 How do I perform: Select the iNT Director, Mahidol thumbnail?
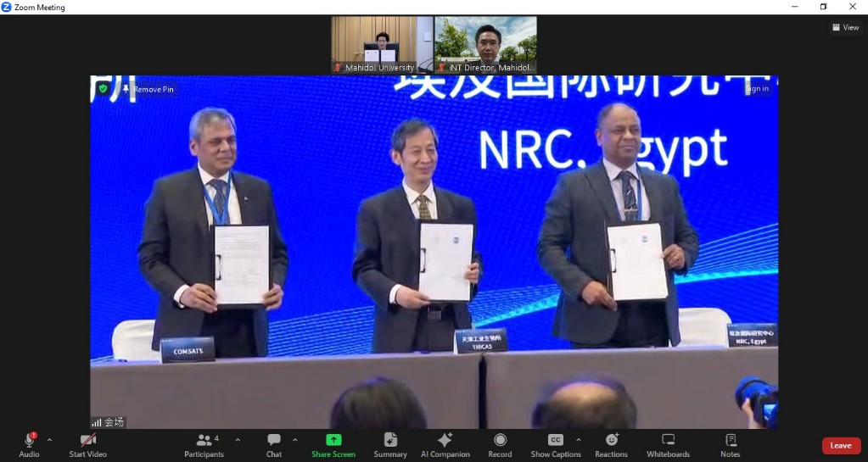(485, 45)
